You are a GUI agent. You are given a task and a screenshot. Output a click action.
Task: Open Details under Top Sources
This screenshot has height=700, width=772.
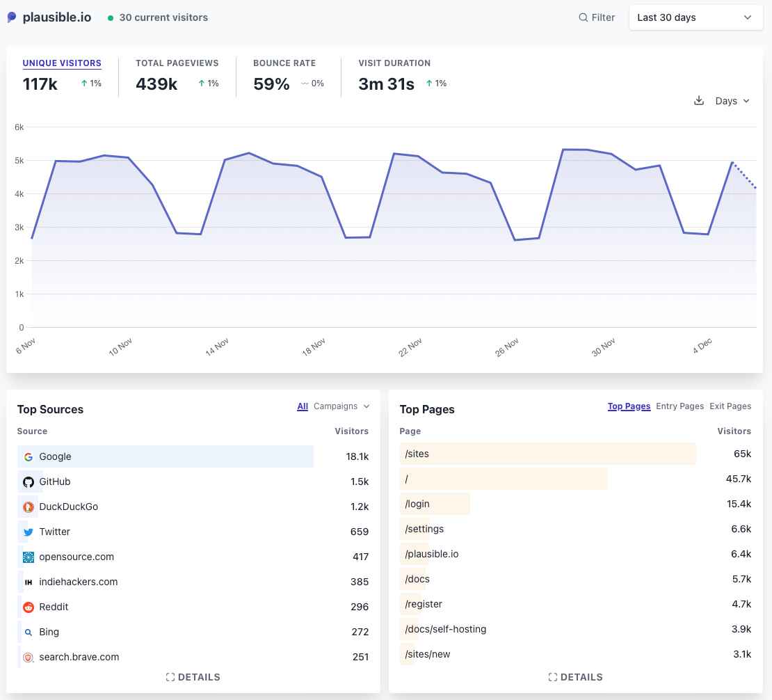193,677
